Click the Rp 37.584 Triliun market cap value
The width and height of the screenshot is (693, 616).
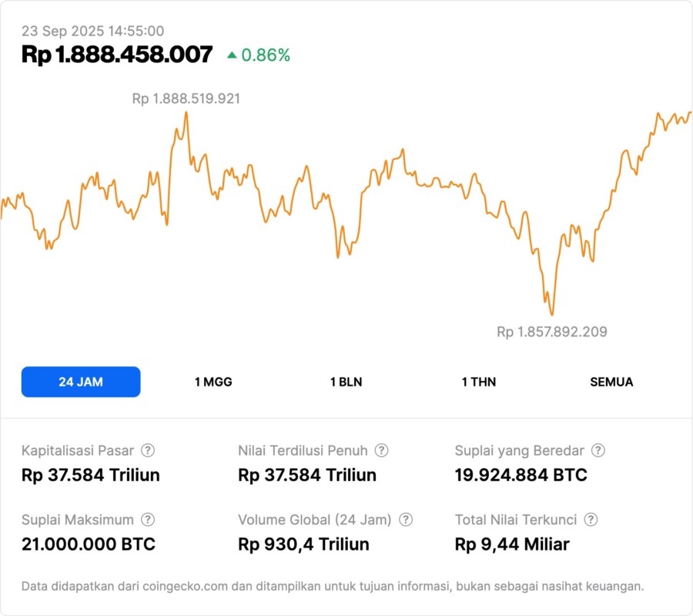pyautogui.click(x=91, y=475)
